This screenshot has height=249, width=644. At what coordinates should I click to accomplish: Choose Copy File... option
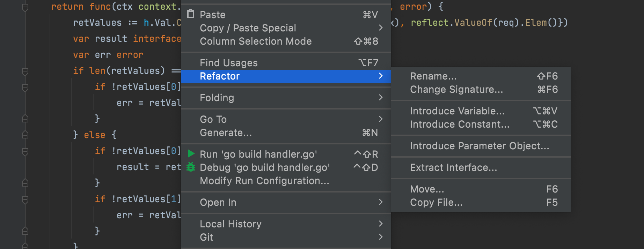pos(436,202)
